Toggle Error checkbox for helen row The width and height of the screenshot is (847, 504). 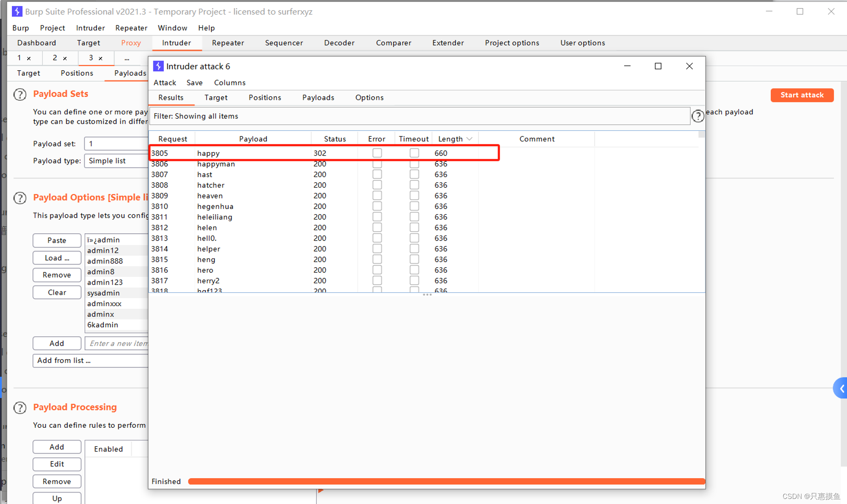[377, 227]
